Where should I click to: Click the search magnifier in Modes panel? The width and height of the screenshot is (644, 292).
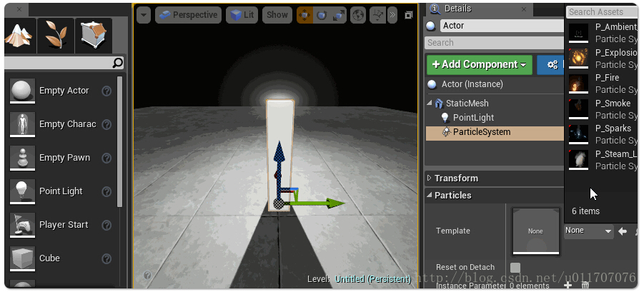point(117,63)
